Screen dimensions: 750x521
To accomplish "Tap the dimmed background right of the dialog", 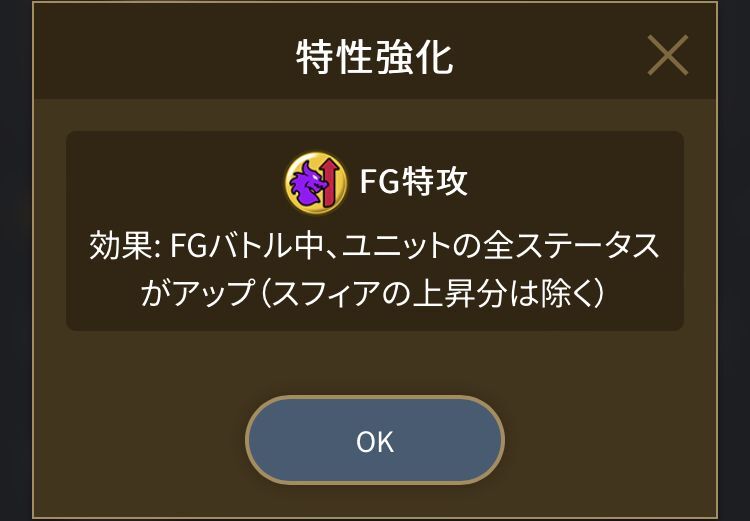I will tap(734, 260).
